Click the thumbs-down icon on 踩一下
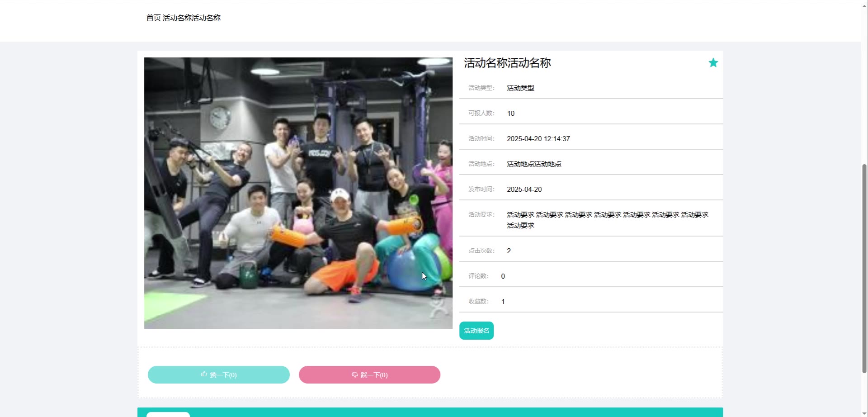868x417 pixels. coord(354,375)
